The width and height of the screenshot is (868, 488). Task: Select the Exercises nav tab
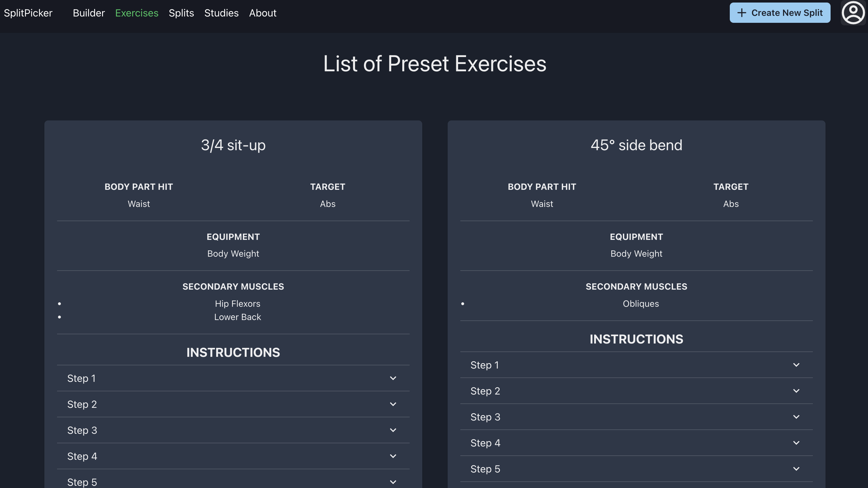(136, 13)
